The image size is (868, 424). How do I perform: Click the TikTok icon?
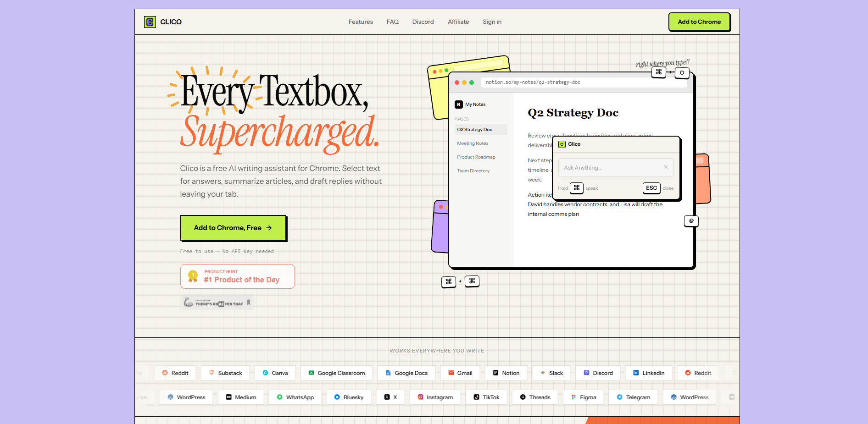(476, 397)
